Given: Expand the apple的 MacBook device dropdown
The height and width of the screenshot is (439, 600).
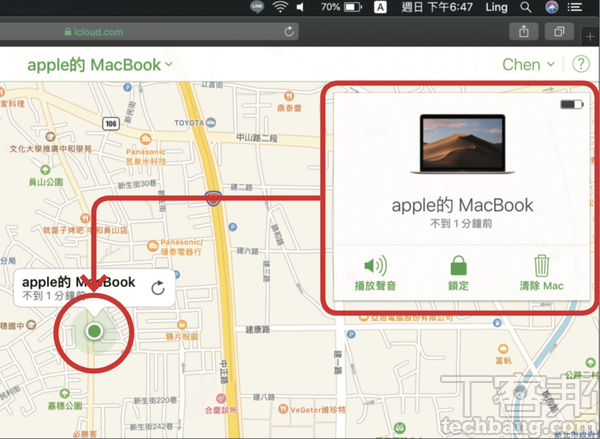Looking at the screenshot, I should (x=100, y=65).
